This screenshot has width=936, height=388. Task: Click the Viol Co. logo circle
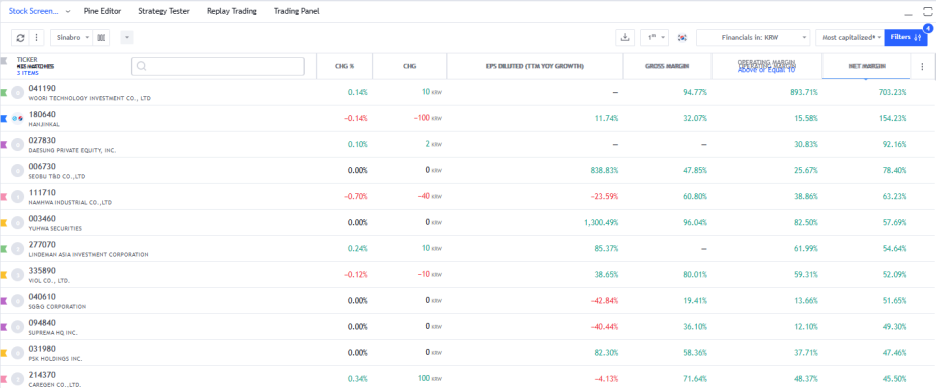click(17, 275)
